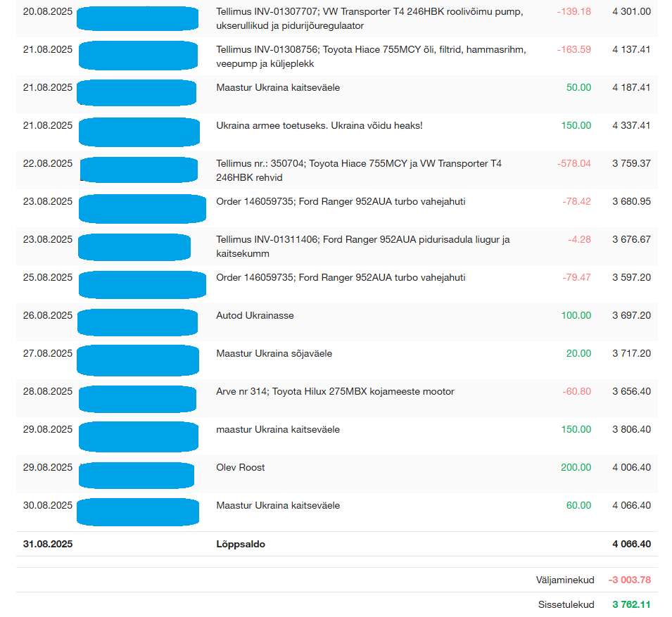672x617 pixels.
Task: Click the running balance 4 337.41
Action: (x=631, y=126)
